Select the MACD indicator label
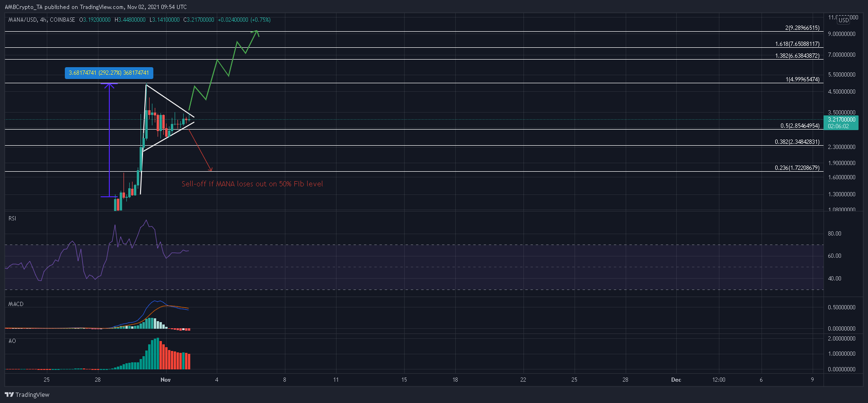The width and height of the screenshot is (868, 403). click(x=16, y=304)
